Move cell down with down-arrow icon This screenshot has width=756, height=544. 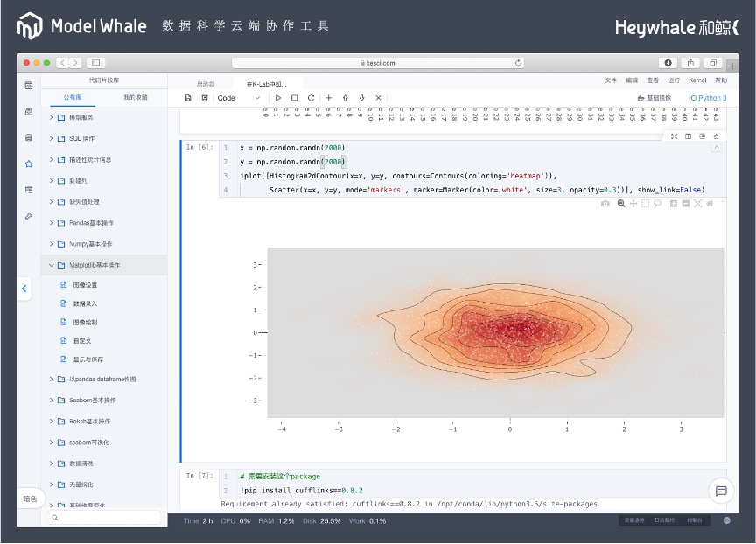click(361, 98)
